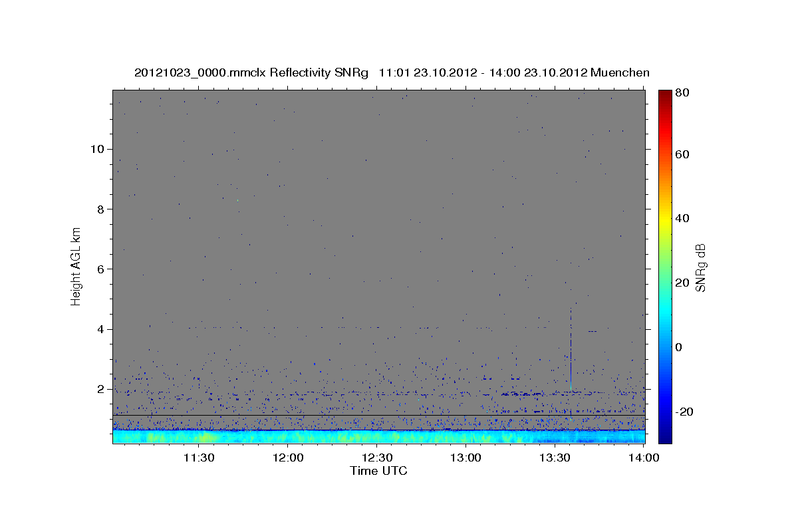Click the 'Height AGL km' y-axis label
This screenshot has height=532, width=798.
(76, 266)
